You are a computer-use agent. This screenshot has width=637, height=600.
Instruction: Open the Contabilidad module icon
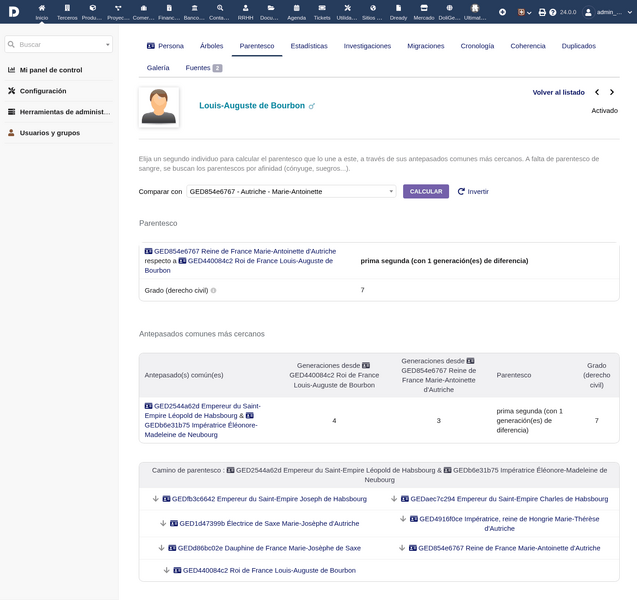click(x=220, y=8)
